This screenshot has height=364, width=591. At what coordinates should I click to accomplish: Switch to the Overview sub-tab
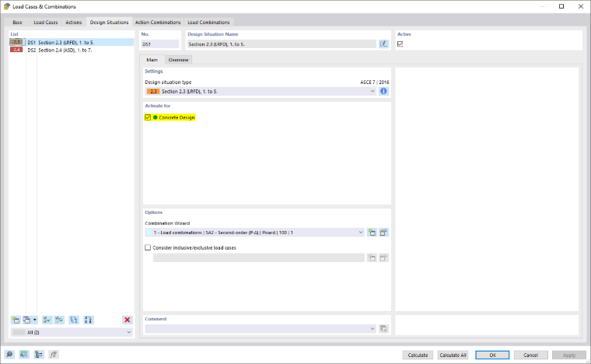(x=178, y=60)
